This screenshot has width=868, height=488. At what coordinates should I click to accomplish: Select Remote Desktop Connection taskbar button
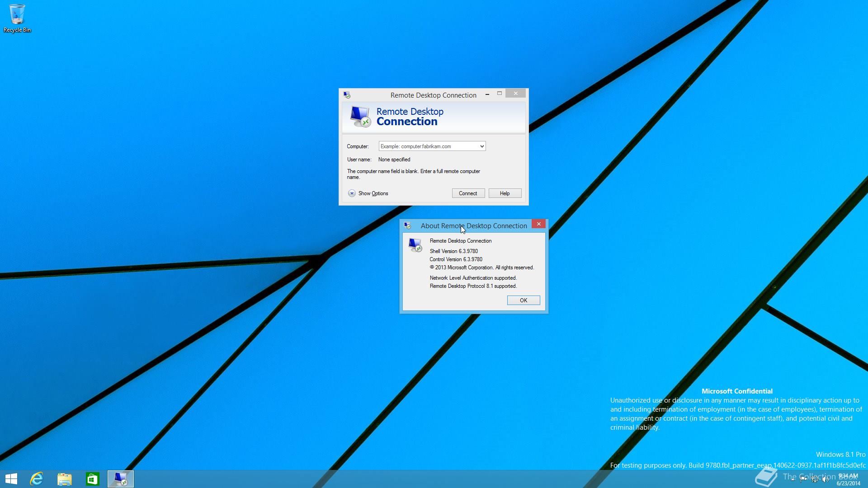point(121,479)
